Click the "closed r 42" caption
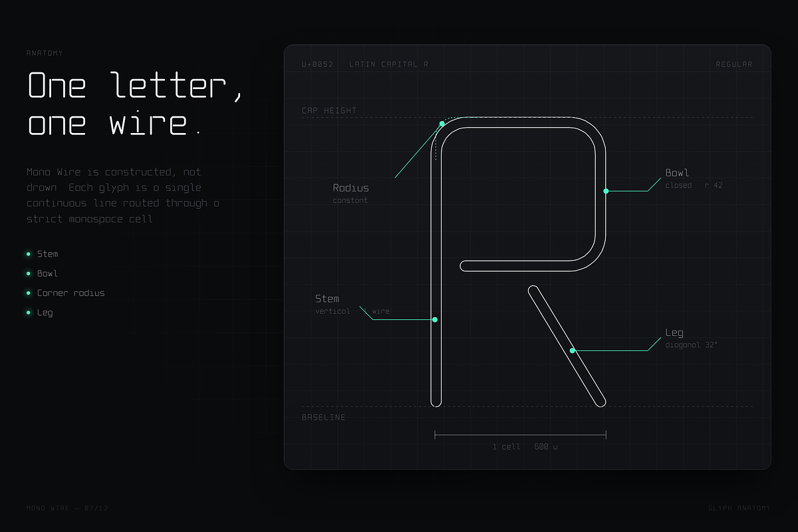Image resolution: width=798 pixels, height=532 pixels. click(x=694, y=186)
